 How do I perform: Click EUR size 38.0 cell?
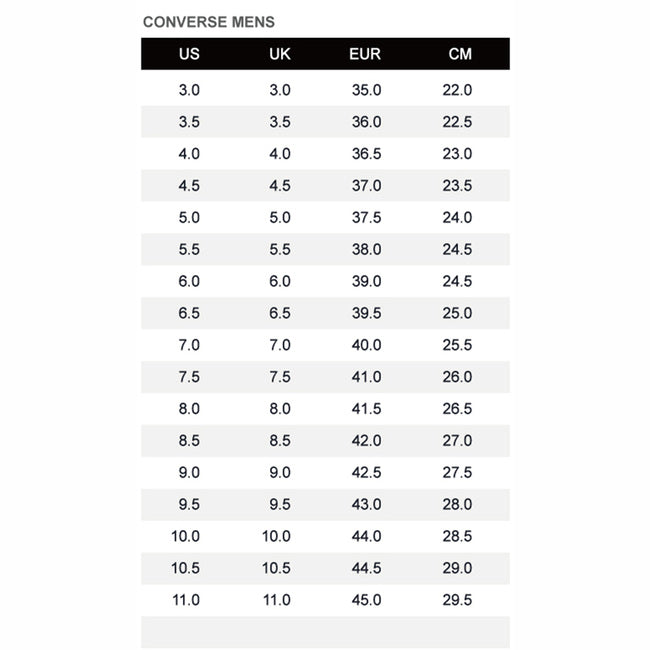[x=366, y=250]
